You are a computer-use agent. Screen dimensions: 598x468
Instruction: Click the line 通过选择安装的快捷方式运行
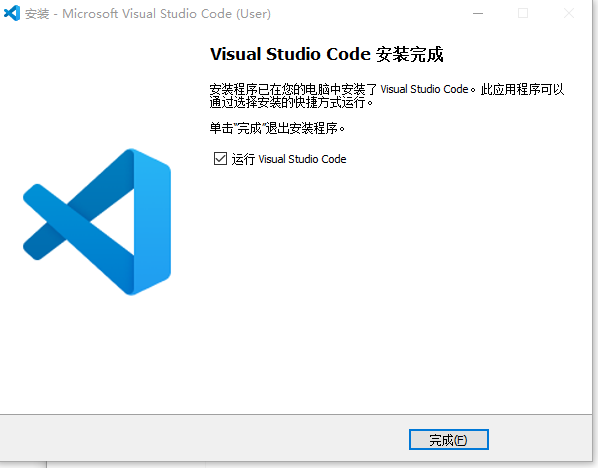(291, 102)
